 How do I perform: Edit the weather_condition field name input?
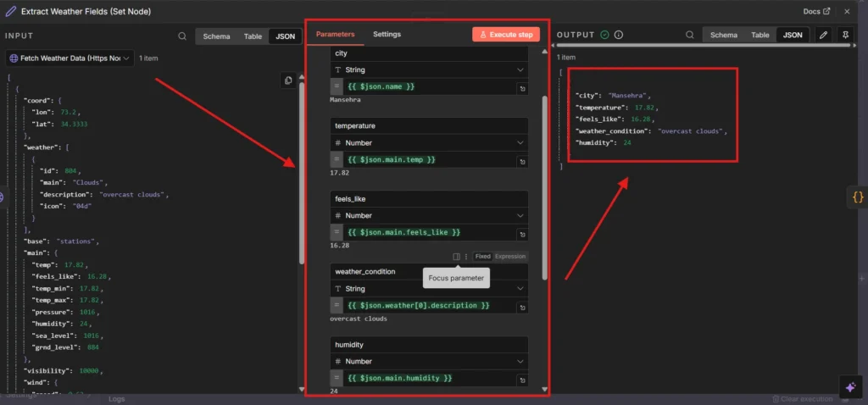point(429,272)
